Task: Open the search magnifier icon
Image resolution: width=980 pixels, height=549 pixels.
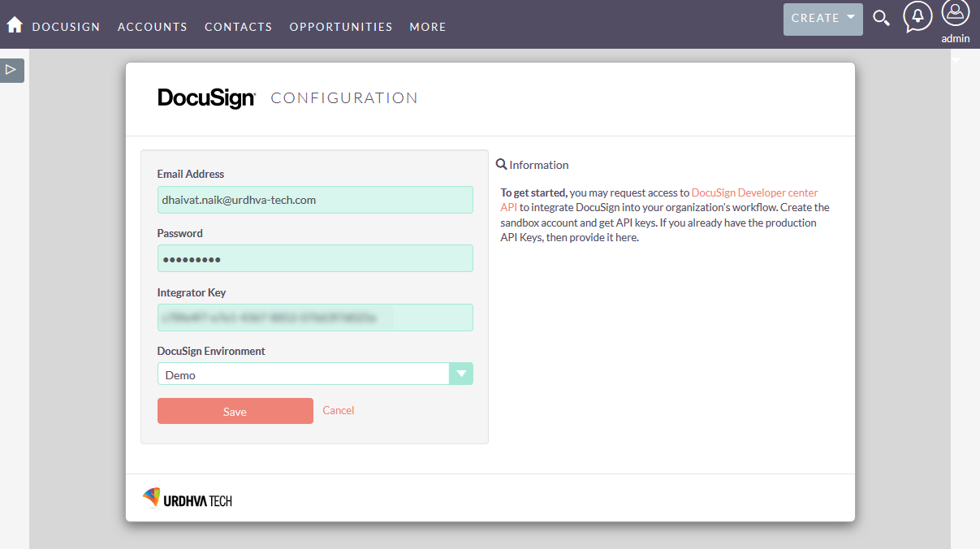Action: coord(881,18)
